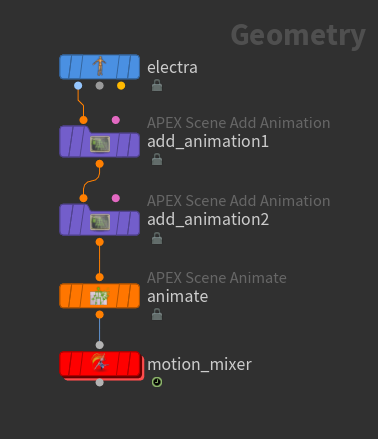The height and width of the screenshot is (439, 378).
Task: Click the add_animation2 node icon
Action: coord(100,222)
